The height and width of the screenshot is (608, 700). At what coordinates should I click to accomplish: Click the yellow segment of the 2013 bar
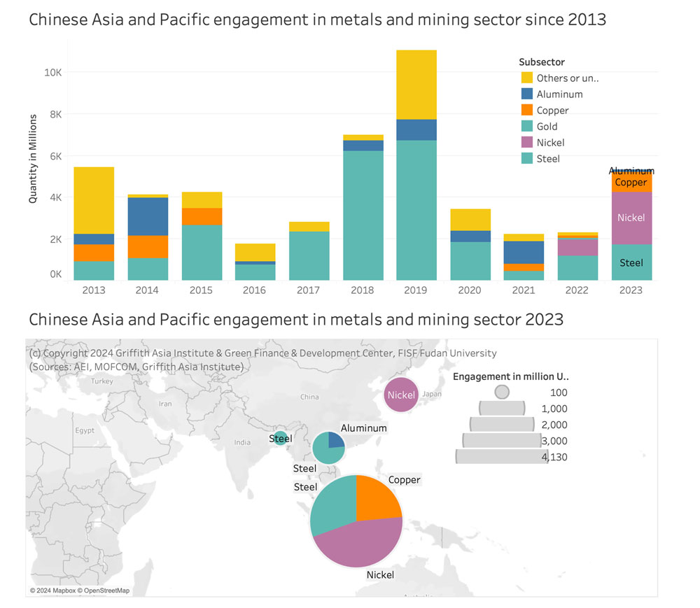[x=94, y=200]
